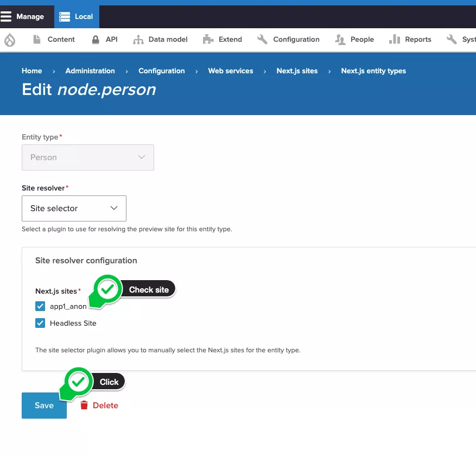The image size is (476, 456).
Task: Open Data model via its hierarchy icon
Action: click(x=138, y=40)
